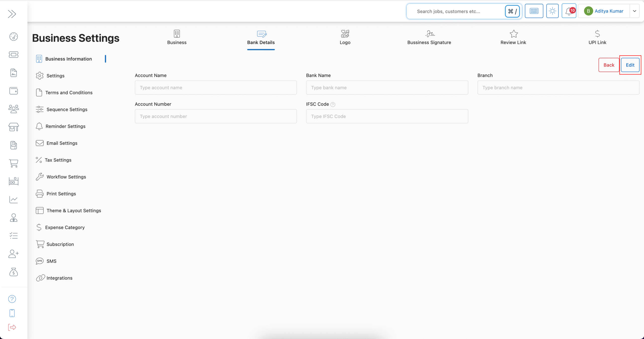The image size is (644, 339).
Task: Open the ticket icon in sidebar
Action: [14, 55]
